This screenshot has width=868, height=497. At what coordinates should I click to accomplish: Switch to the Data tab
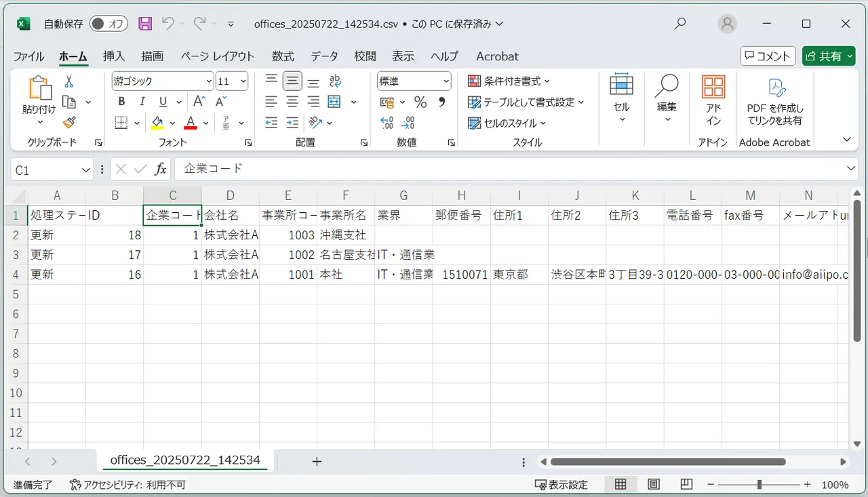pos(324,56)
